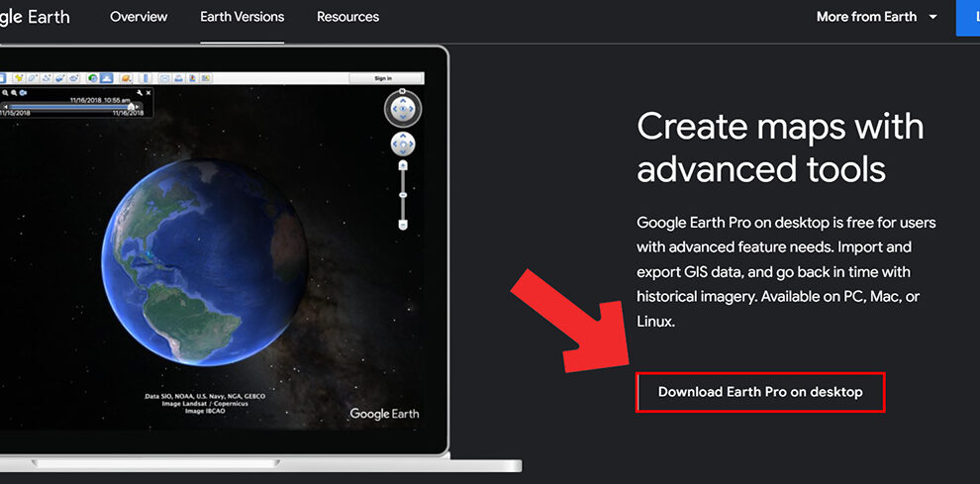Click the vertical zoom slider thumb
The image size is (980, 484).
403,194
